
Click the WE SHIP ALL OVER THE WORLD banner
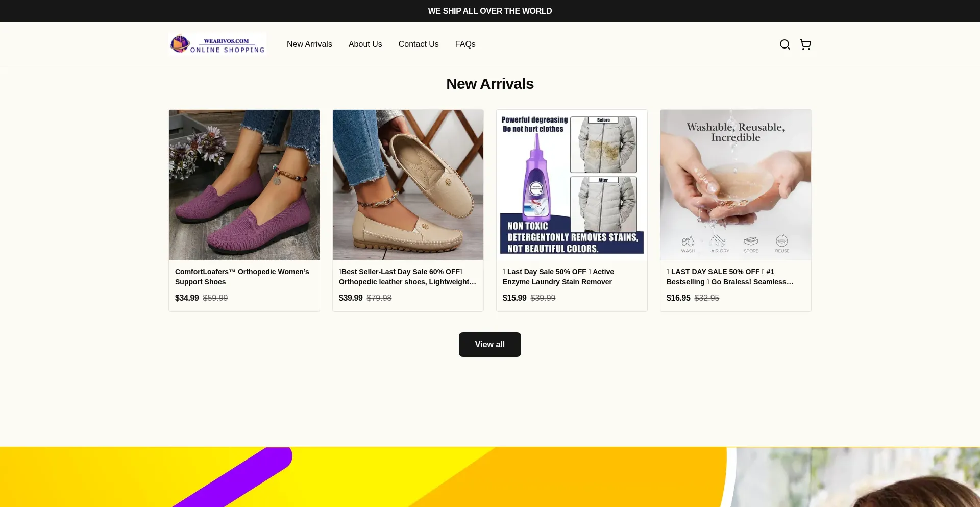pos(489,11)
